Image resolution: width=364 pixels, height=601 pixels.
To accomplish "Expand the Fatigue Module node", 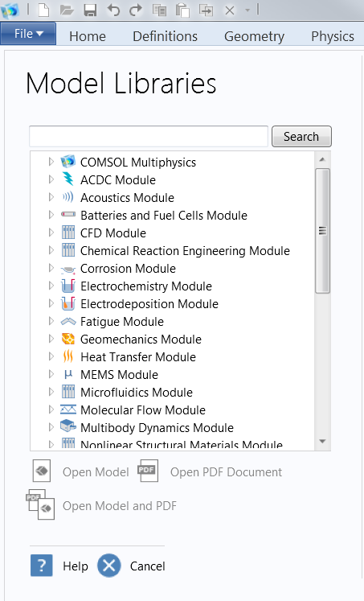I will pos(51,321).
